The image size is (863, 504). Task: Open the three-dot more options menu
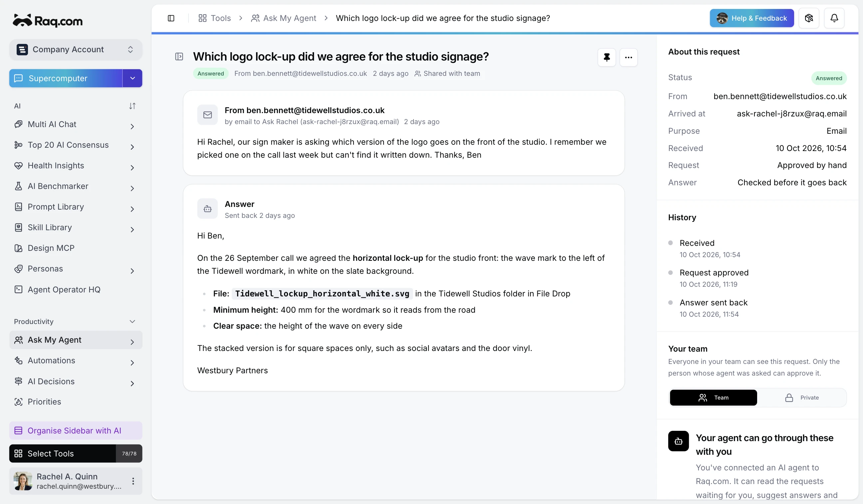click(x=628, y=57)
